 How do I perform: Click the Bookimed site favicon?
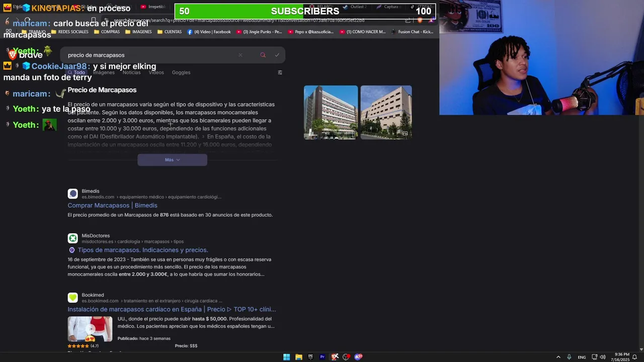[x=72, y=298]
